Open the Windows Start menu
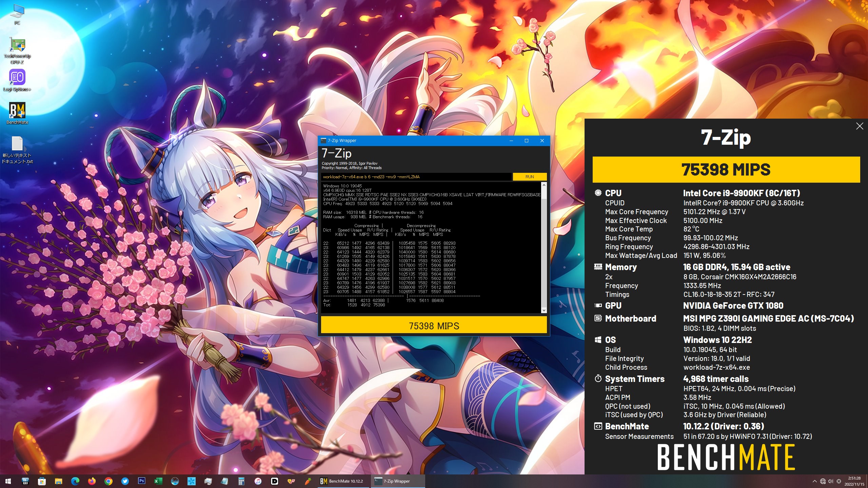The height and width of the screenshot is (488, 868). coord(8,481)
